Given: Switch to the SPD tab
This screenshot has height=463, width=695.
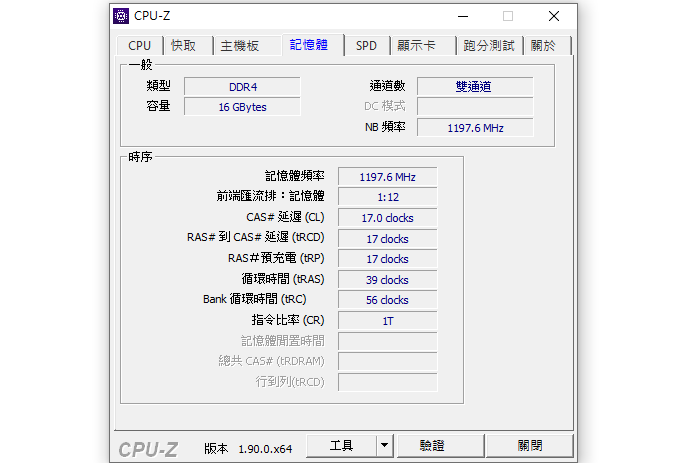Looking at the screenshot, I should tap(367, 46).
